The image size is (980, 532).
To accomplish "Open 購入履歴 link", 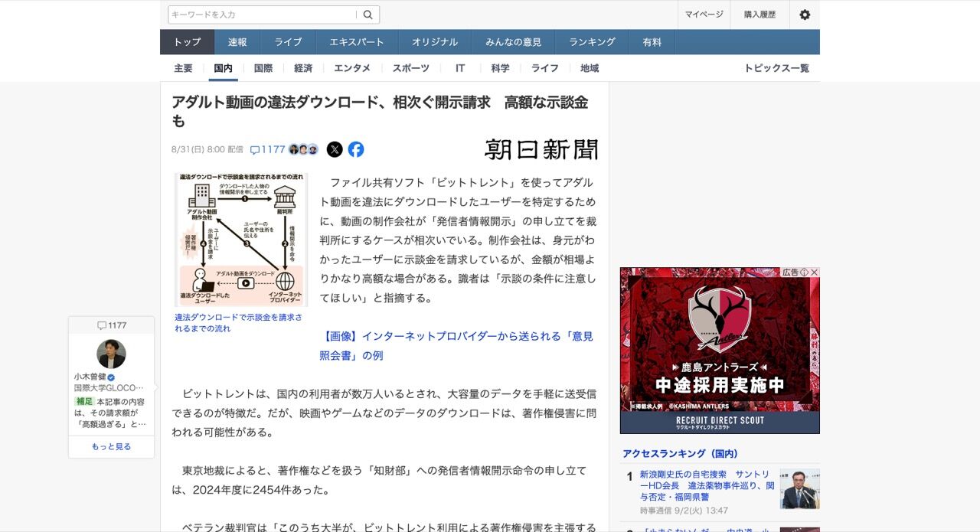I will click(759, 15).
